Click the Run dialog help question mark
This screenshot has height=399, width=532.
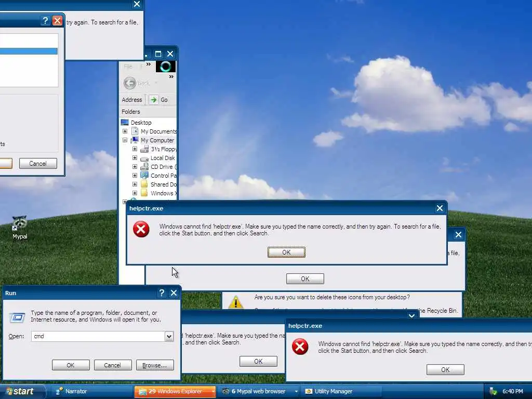162,293
